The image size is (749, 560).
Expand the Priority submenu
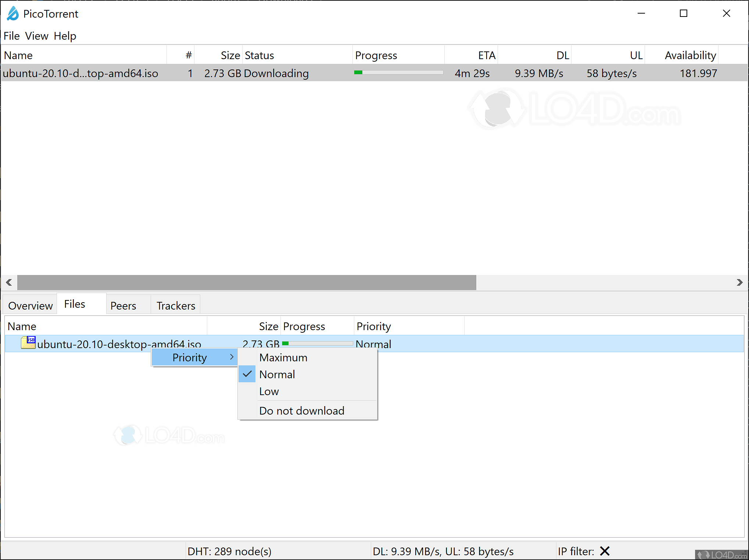189,357
